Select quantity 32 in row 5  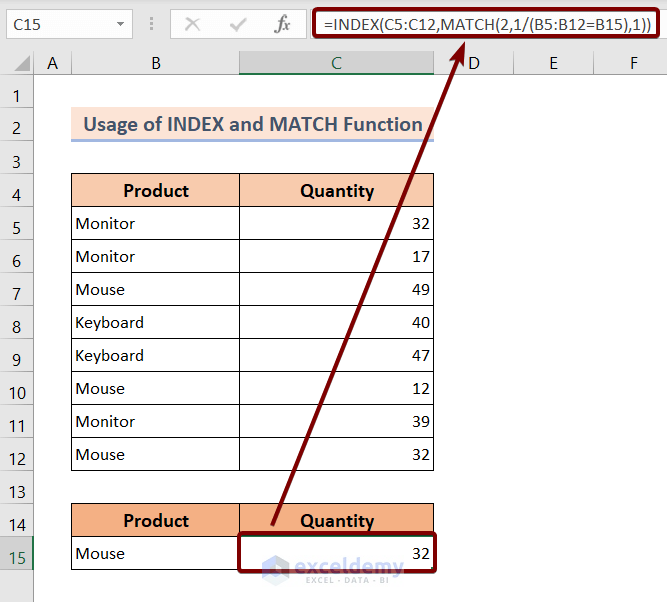pyautogui.click(x=336, y=223)
